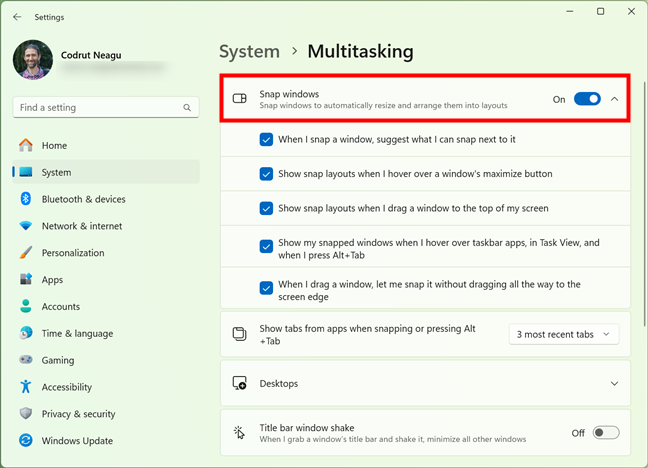Enable Title bar window shake toggle
Screen dimensions: 648x468
[x=606, y=433]
